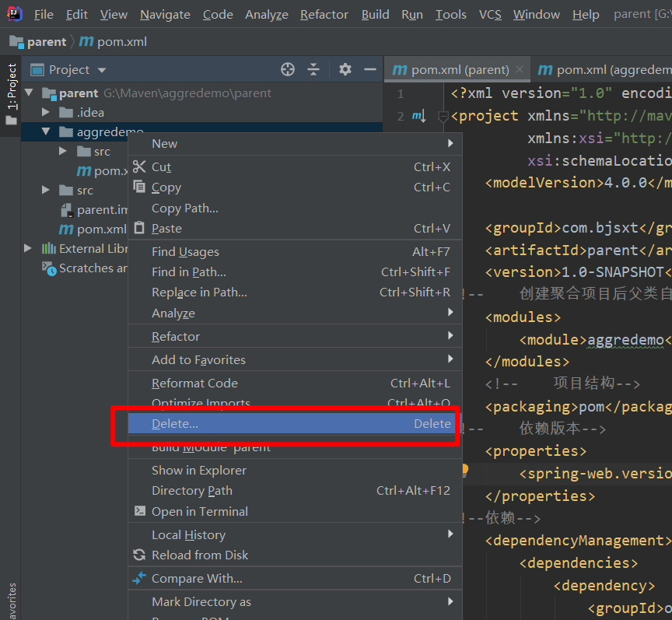Open the VCS menu
This screenshot has width=672, height=620.
pyautogui.click(x=490, y=15)
